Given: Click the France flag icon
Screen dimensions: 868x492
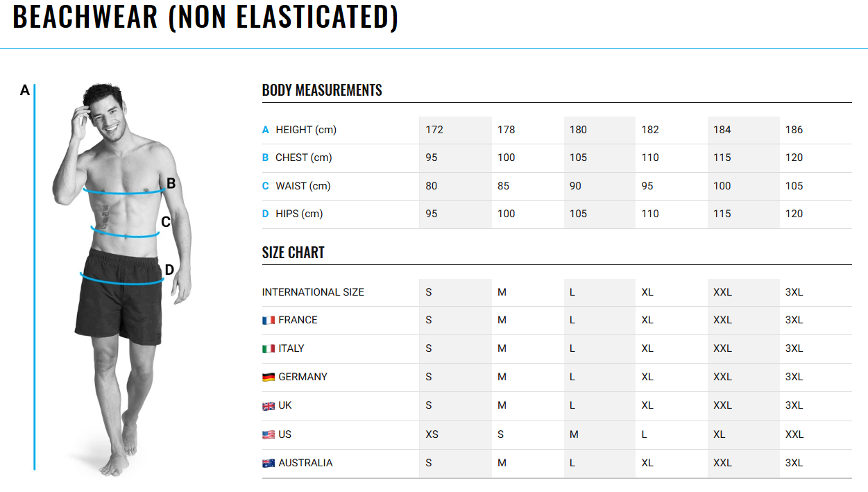Looking at the screenshot, I should point(269,321).
